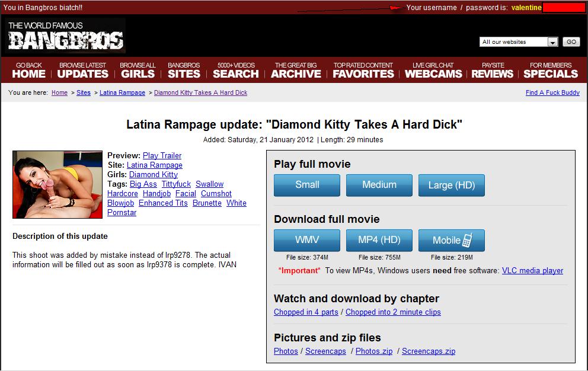The width and height of the screenshot is (588, 371).
Task: Click the Brunette tag link
Action: coord(207,203)
